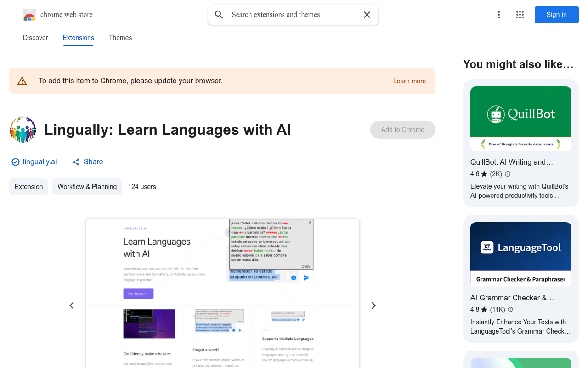The width and height of the screenshot is (588, 368).
Task: Click the Add to Chrome button
Action: click(403, 130)
